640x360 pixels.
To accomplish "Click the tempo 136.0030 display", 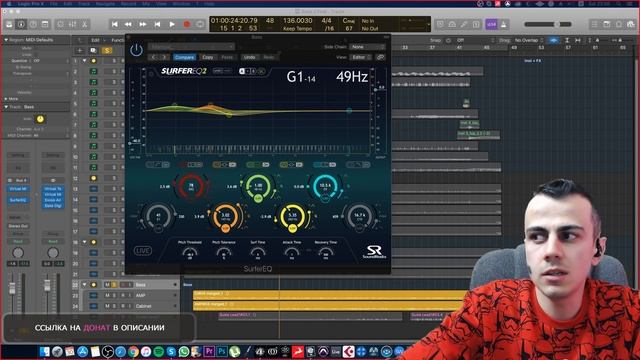I will (298, 20).
